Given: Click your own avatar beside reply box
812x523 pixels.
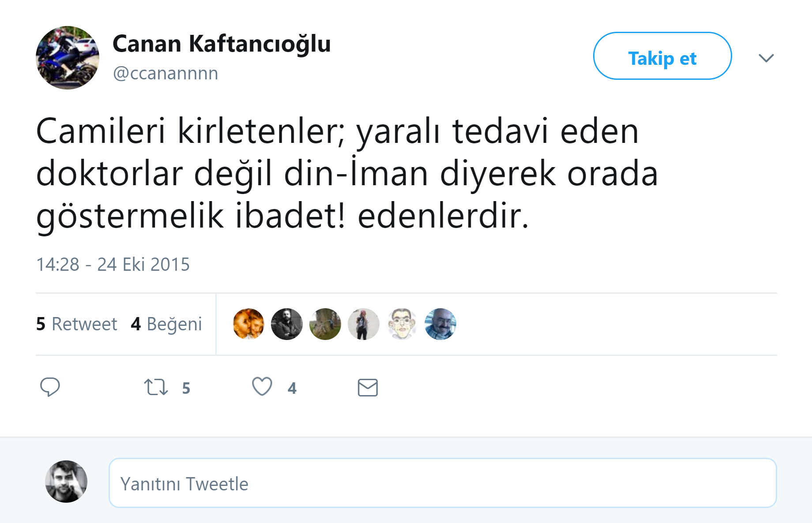Looking at the screenshot, I should [66, 482].
